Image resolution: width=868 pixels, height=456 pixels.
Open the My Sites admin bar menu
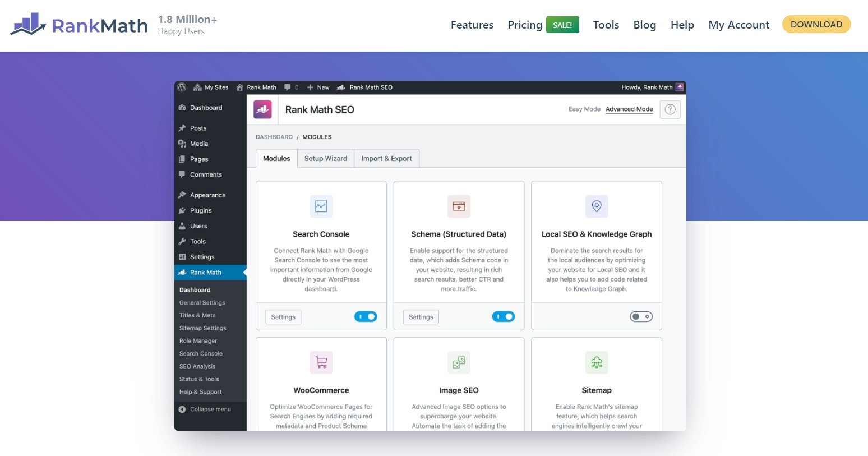pos(211,87)
